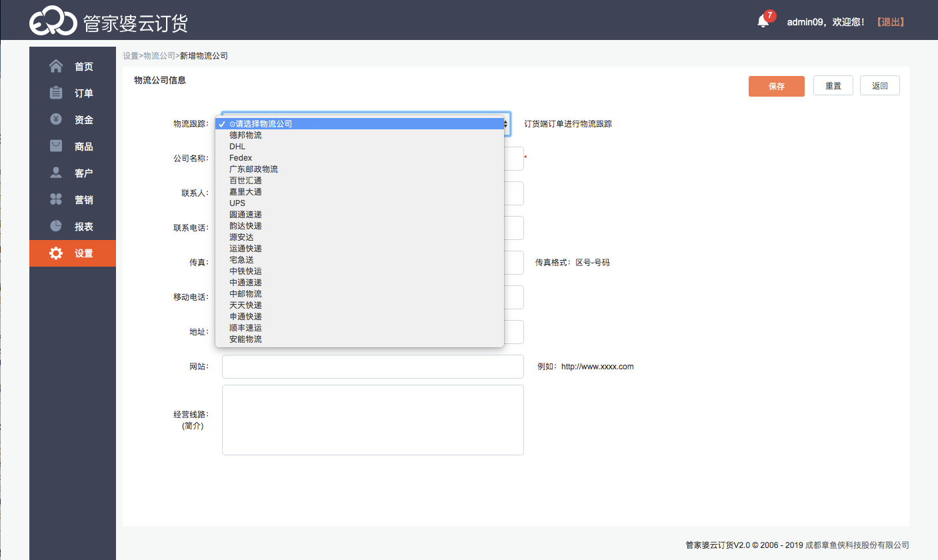Click the 订货端订单进行物流跟踪 hint text

pos(568,124)
